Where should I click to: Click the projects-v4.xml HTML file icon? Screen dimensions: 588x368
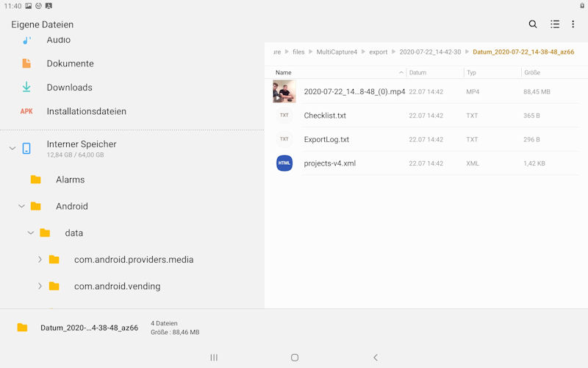pos(284,163)
